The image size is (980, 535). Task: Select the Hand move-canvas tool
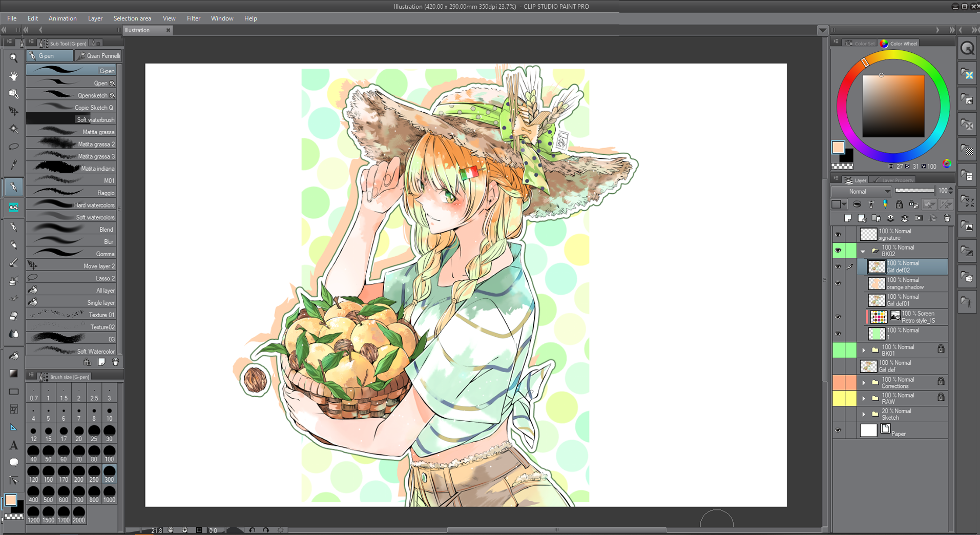point(14,76)
